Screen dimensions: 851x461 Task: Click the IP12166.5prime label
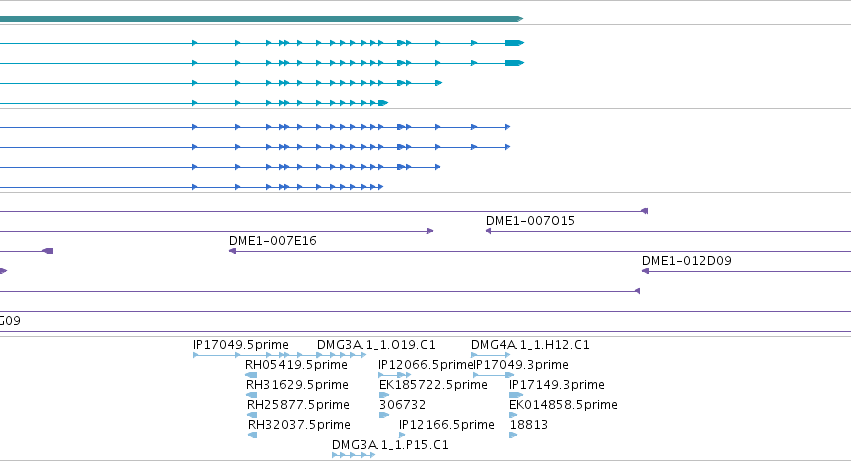447,425
